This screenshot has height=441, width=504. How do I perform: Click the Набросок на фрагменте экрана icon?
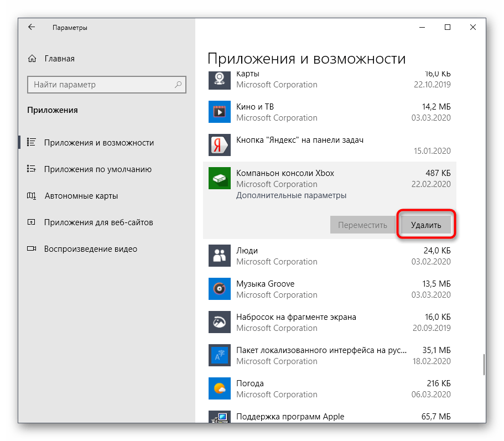pos(219,322)
